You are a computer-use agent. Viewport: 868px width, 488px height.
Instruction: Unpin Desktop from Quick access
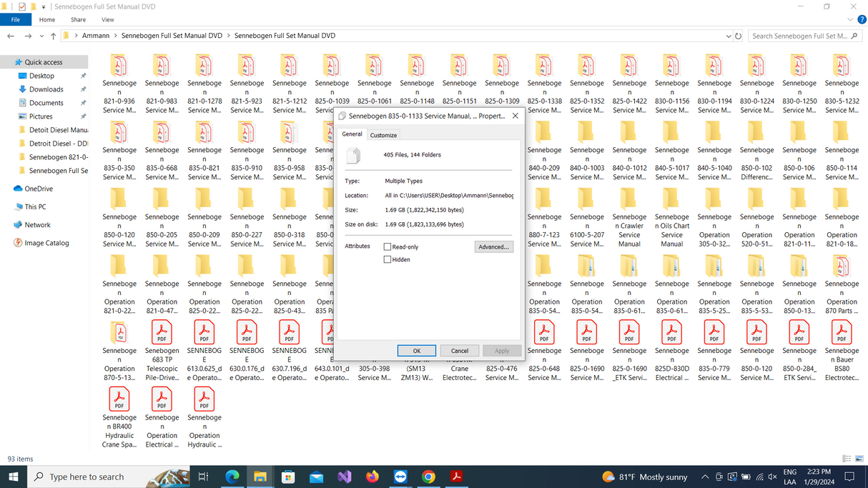(x=84, y=75)
